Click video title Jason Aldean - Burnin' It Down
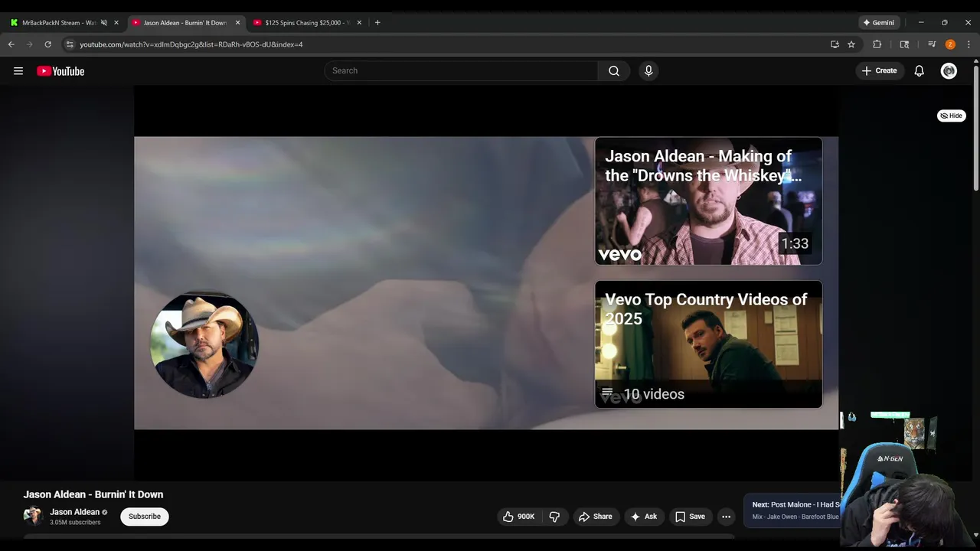This screenshot has width=980, height=551. coord(93,494)
